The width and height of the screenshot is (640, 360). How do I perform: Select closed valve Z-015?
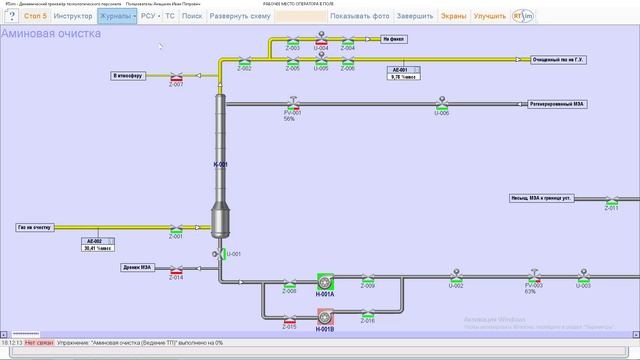(x=289, y=319)
